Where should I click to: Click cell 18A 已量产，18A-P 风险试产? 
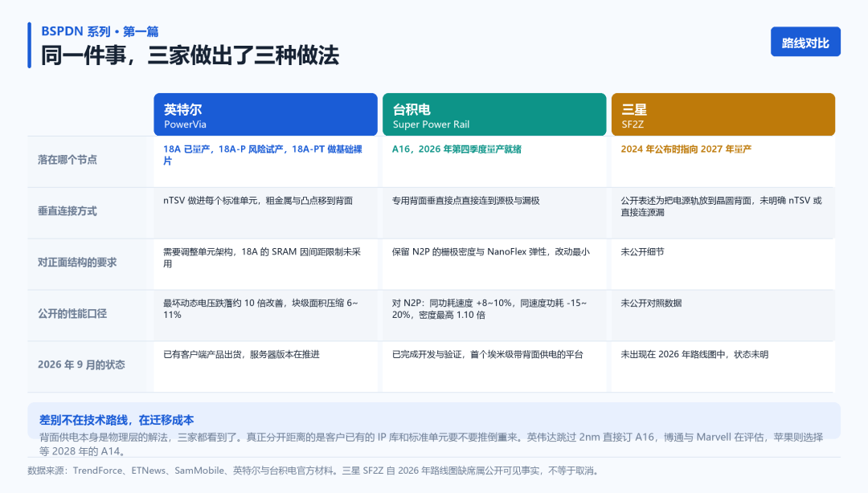[x=266, y=161]
